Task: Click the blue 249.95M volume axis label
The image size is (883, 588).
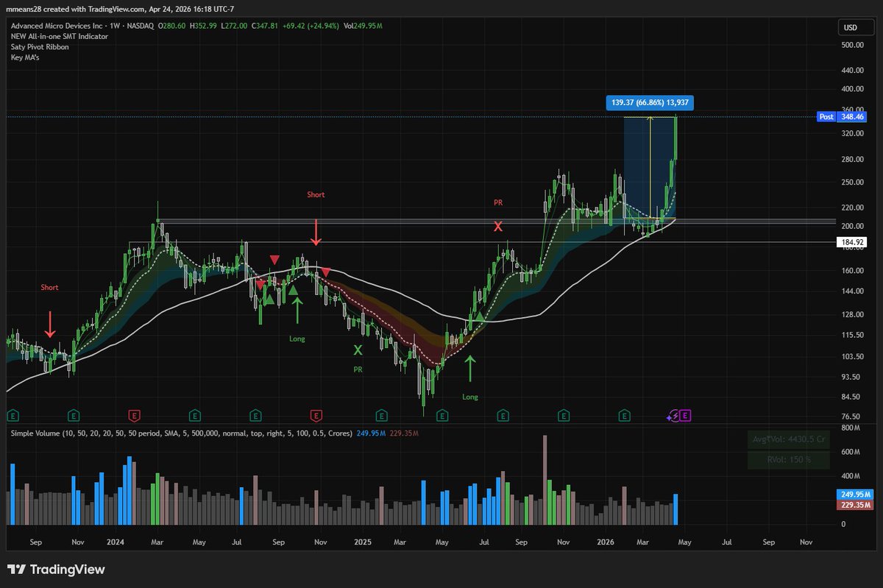Action: point(854,495)
